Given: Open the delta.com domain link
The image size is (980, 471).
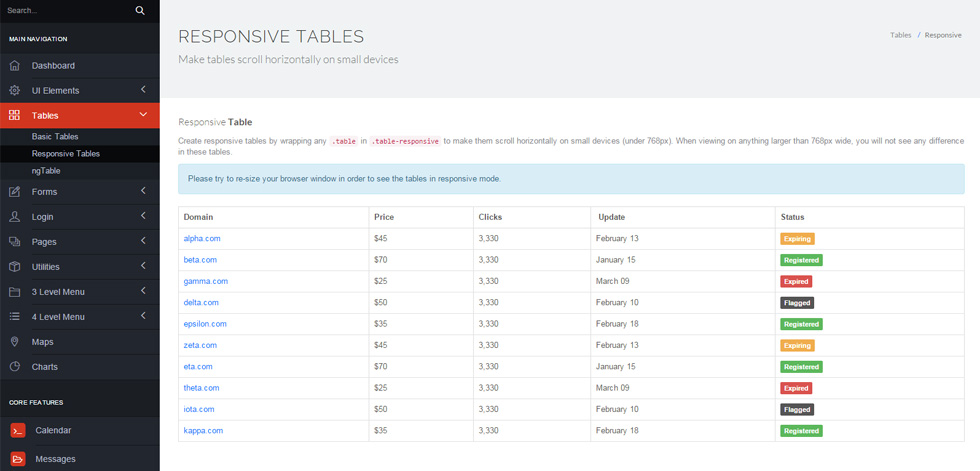Looking at the screenshot, I should tap(201, 302).
